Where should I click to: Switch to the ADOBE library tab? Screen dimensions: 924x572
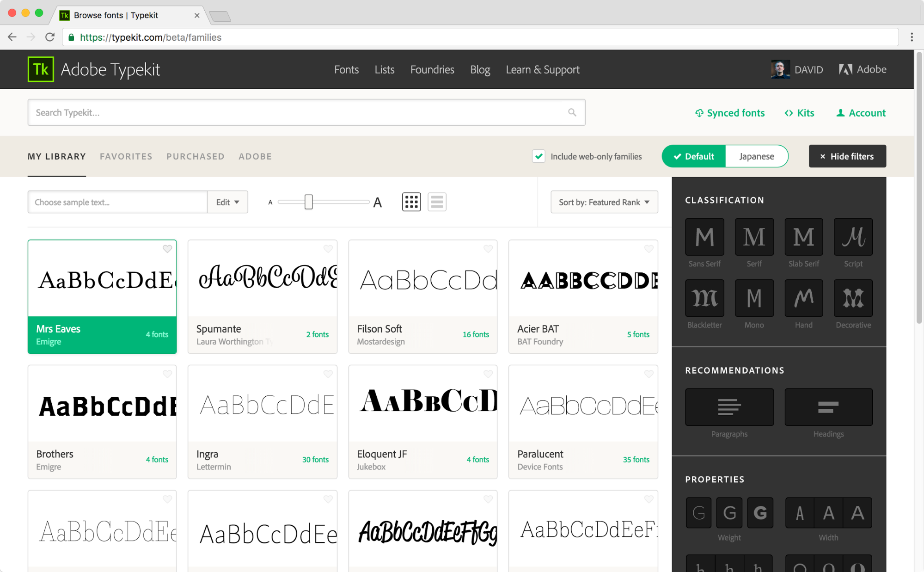coord(255,157)
